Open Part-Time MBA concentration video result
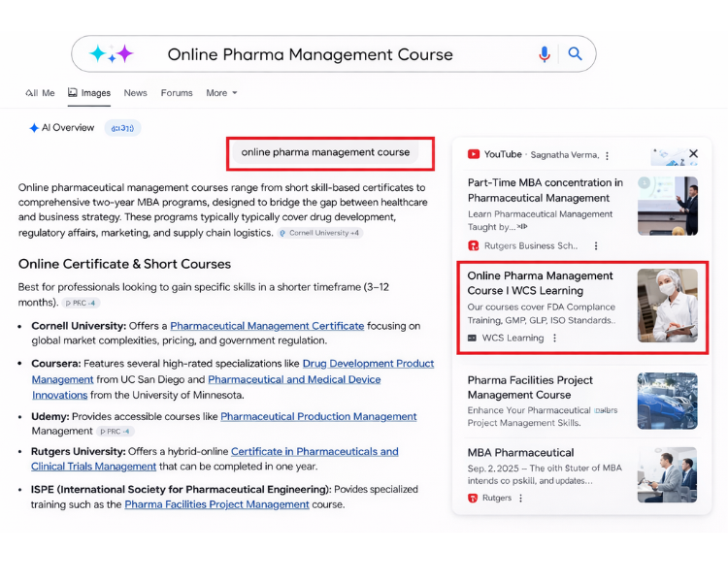Screen dimensions: 728x582 (x=546, y=190)
